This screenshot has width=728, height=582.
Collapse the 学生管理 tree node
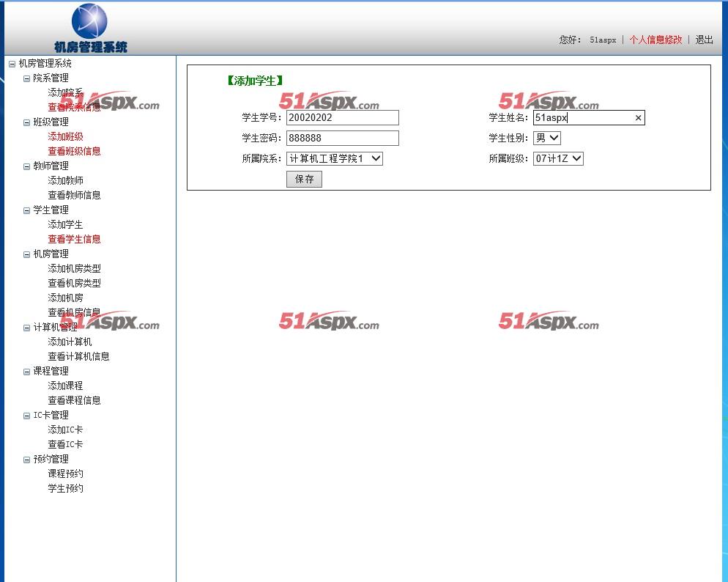tap(26, 210)
